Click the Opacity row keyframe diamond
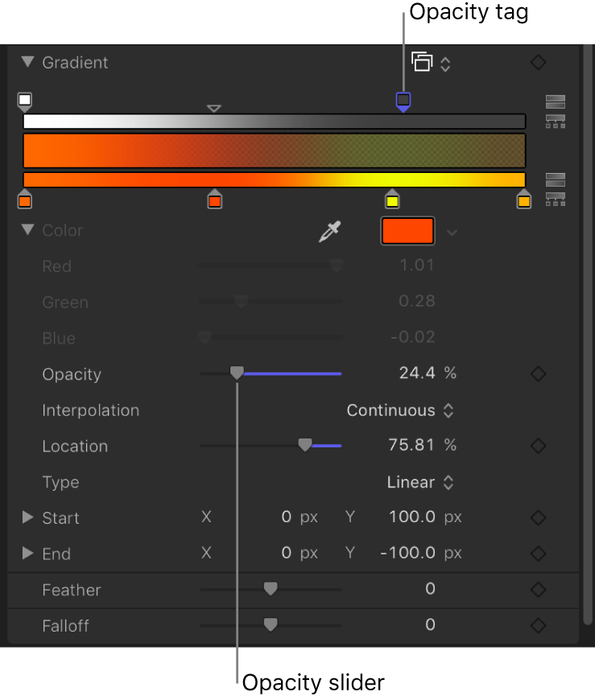This screenshot has height=700, width=595. (x=538, y=374)
